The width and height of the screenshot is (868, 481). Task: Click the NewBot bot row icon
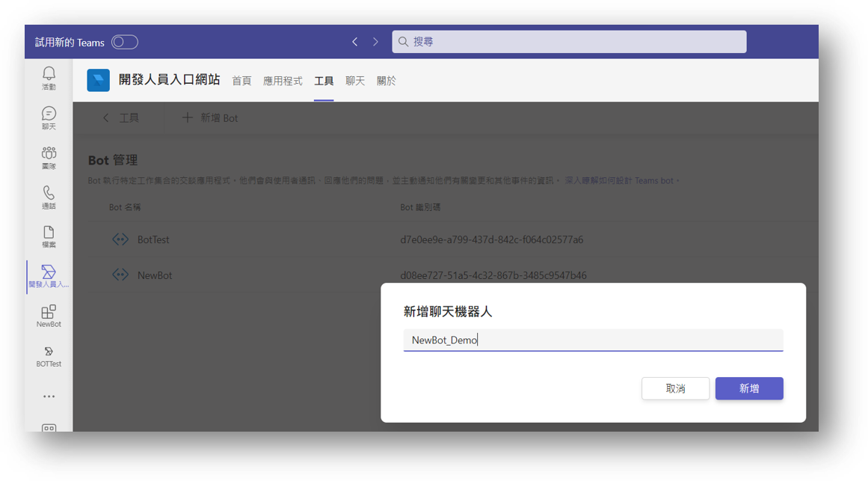[120, 275]
